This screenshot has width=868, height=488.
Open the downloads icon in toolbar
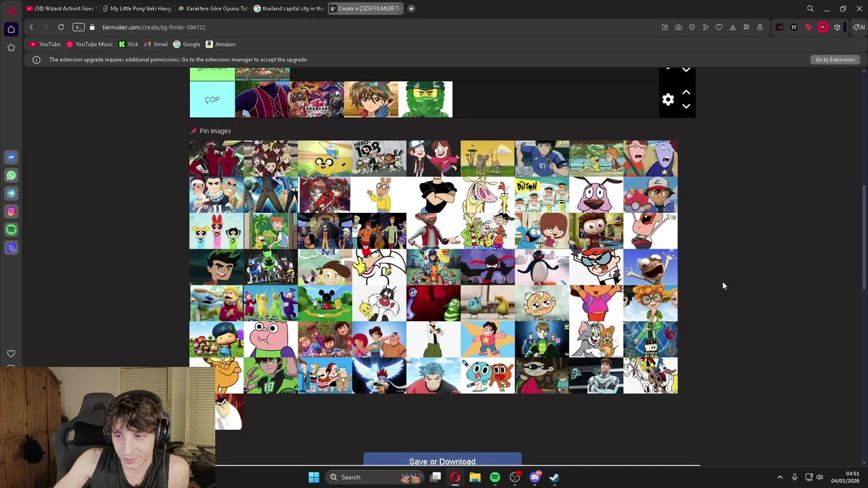[732, 27]
